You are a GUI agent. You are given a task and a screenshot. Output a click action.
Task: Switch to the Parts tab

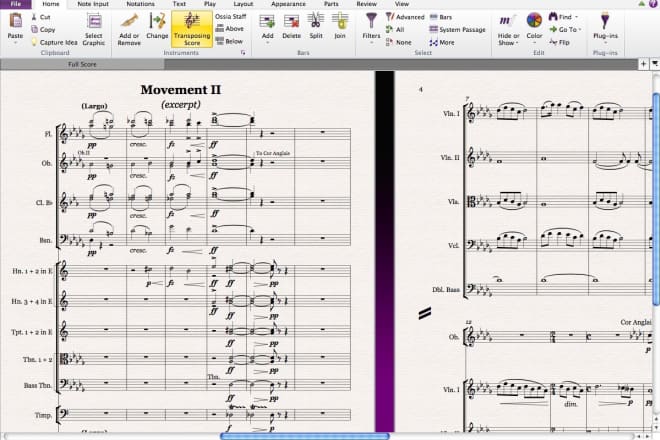point(331,4)
